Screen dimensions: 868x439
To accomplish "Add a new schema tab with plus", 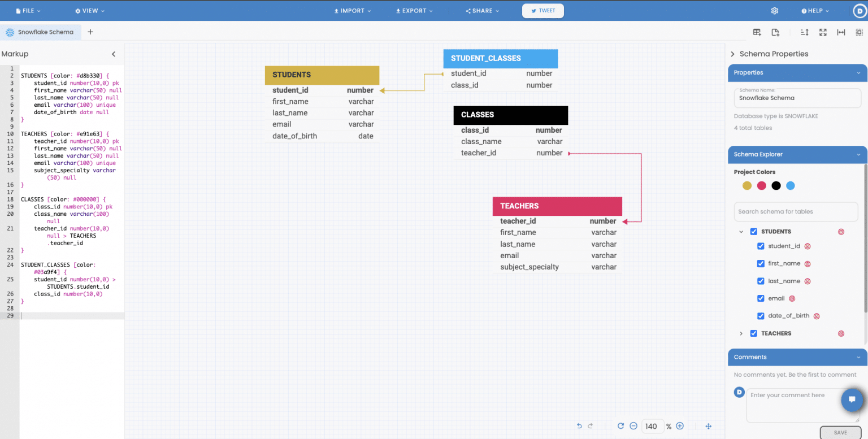I will tap(90, 32).
